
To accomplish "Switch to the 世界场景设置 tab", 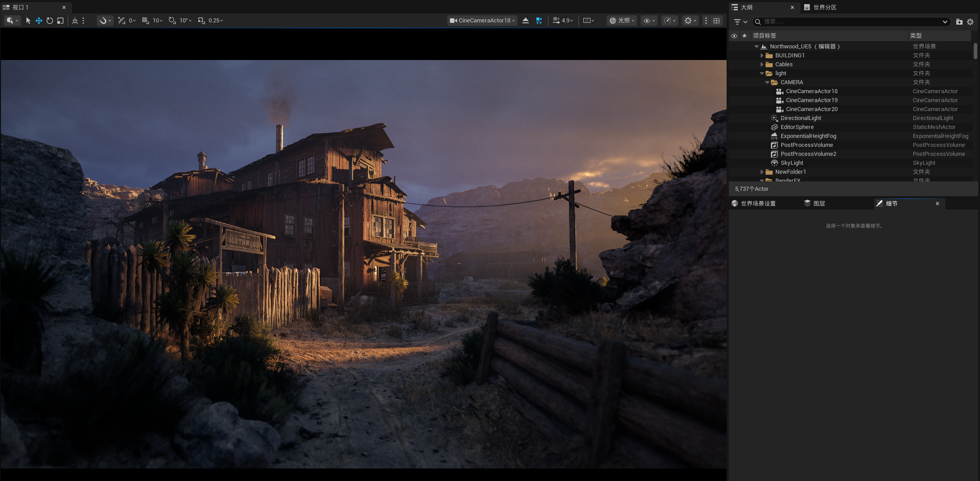I will pyautogui.click(x=754, y=203).
